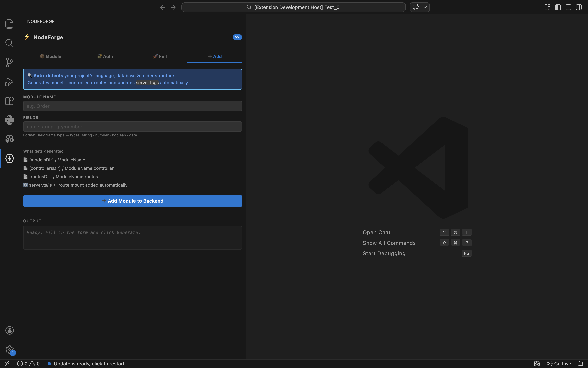The width and height of the screenshot is (588, 368).
Task: Open the Run and Debug view
Action: pos(9,82)
